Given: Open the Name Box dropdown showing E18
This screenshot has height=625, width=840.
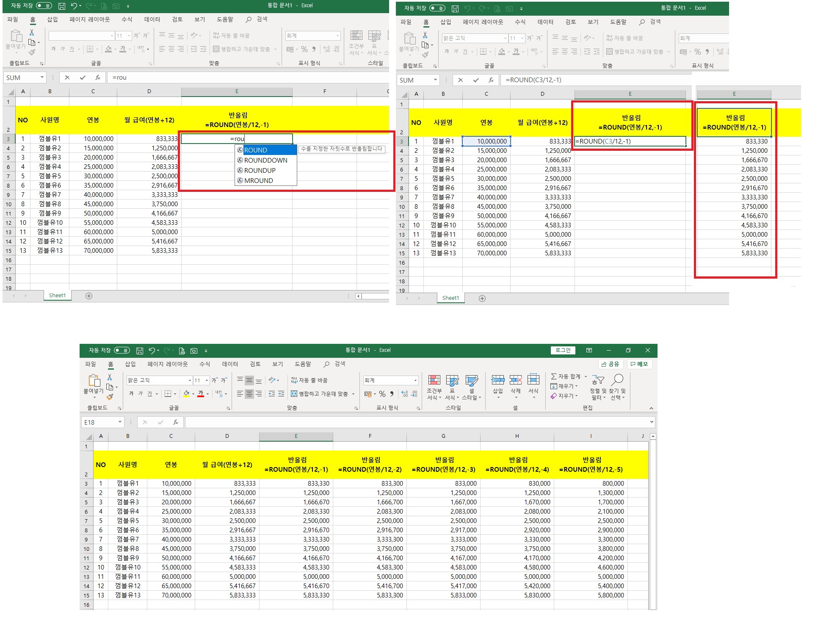Looking at the screenshot, I should tap(120, 422).
